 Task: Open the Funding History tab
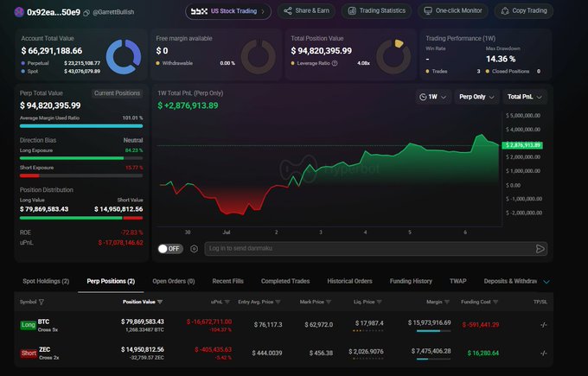coord(411,281)
